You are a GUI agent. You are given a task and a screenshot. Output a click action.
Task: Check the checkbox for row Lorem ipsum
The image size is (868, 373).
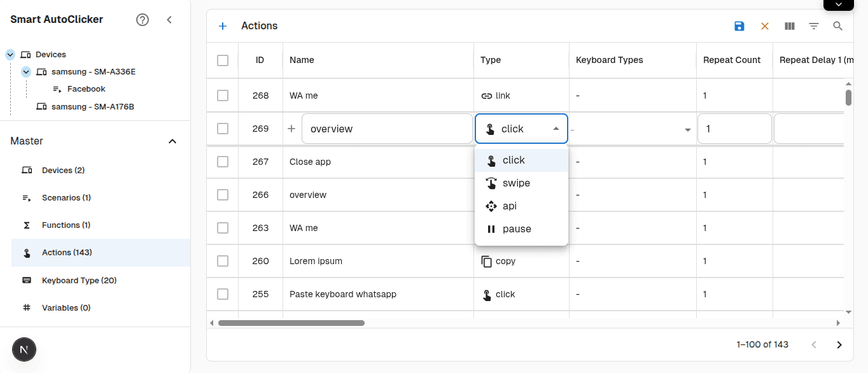[x=222, y=261]
